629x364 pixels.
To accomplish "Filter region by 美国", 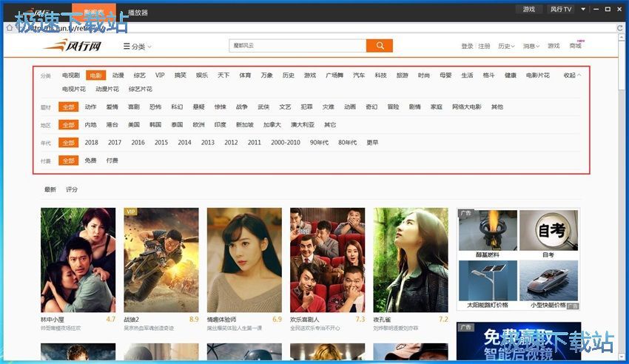I will (134, 125).
